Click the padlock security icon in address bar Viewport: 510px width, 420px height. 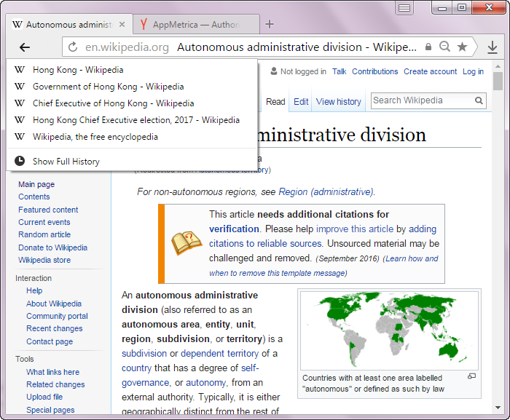428,47
